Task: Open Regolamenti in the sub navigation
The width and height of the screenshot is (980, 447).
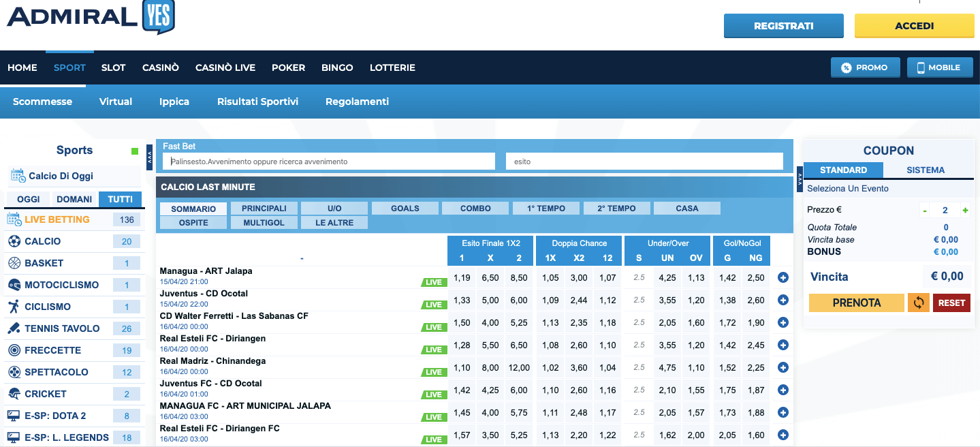Action: [x=357, y=102]
